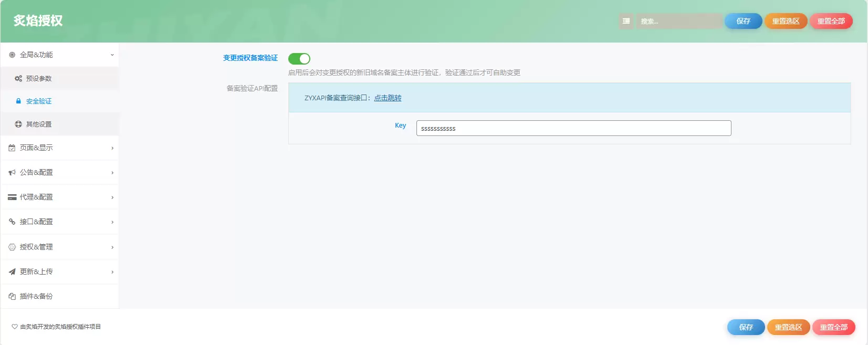Image resolution: width=868 pixels, height=345 pixels.
Task: Expand the 页面&显示 chevron
Action: [112, 148]
